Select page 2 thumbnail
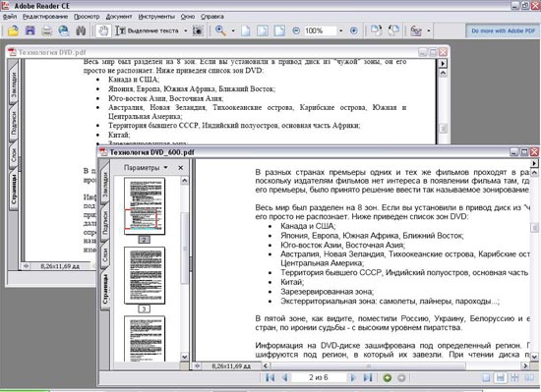The height and width of the screenshot is (392, 541). tap(145, 206)
